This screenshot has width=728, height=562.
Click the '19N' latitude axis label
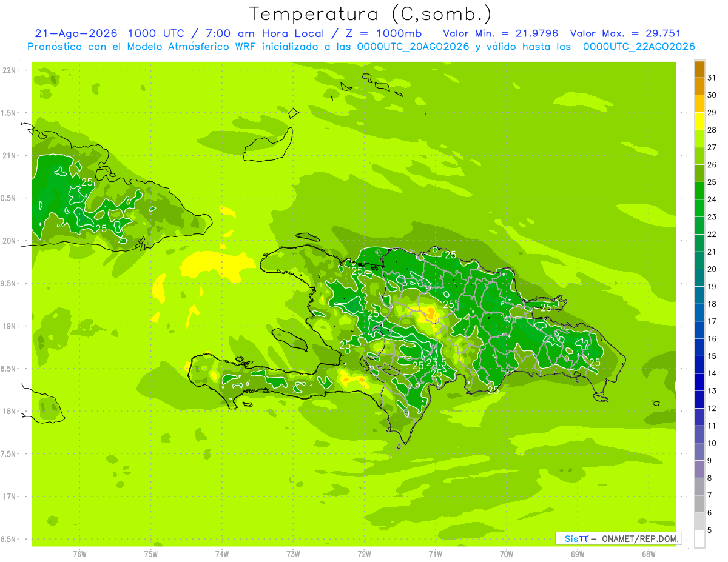[x=10, y=326]
